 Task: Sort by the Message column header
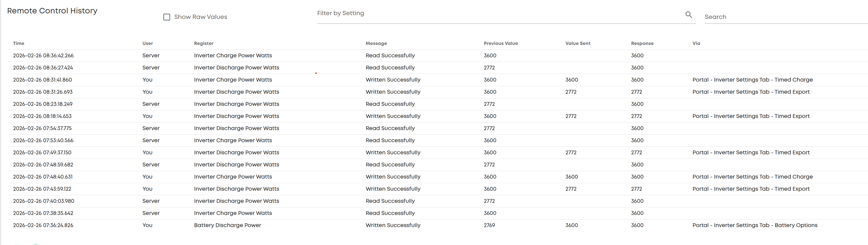(376, 43)
